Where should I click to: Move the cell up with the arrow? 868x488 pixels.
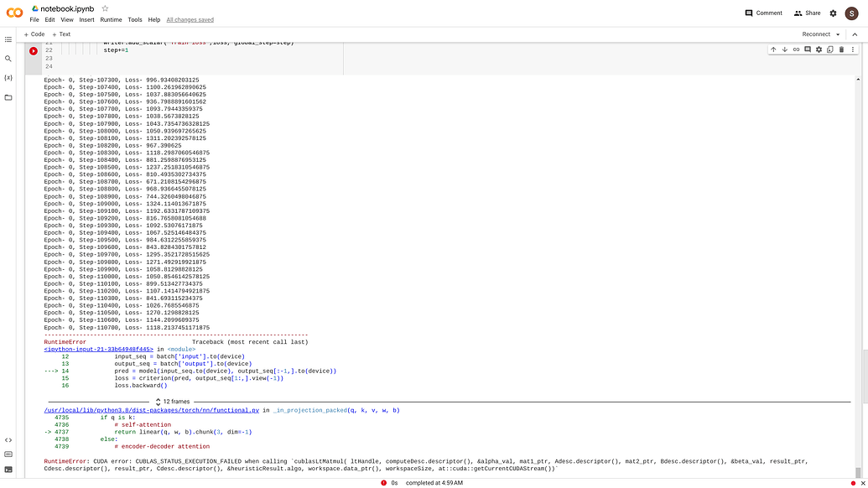(773, 49)
